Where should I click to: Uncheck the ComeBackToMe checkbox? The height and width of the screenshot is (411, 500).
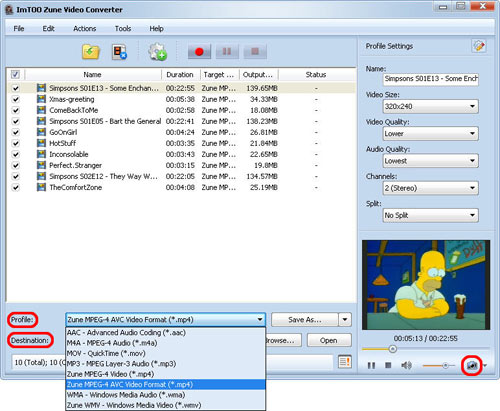(x=15, y=110)
